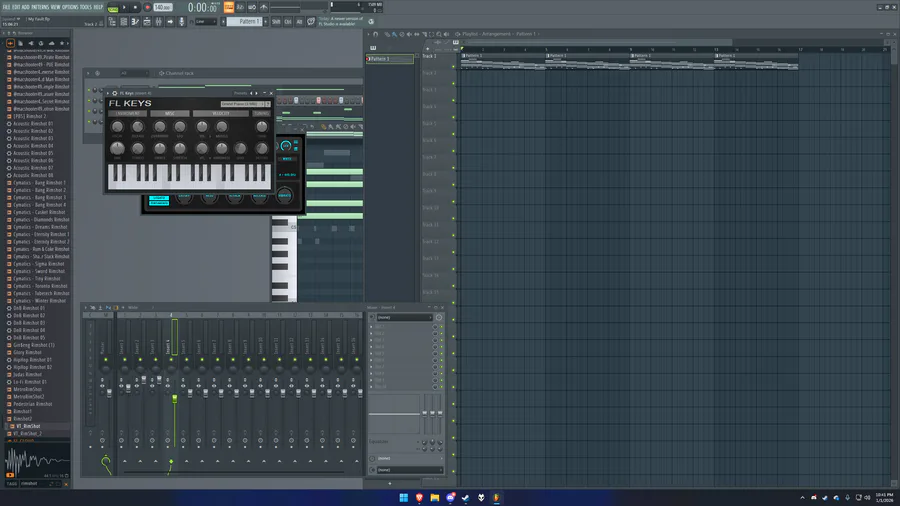Click the microphone recording icon in toolbar

[182, 22]
